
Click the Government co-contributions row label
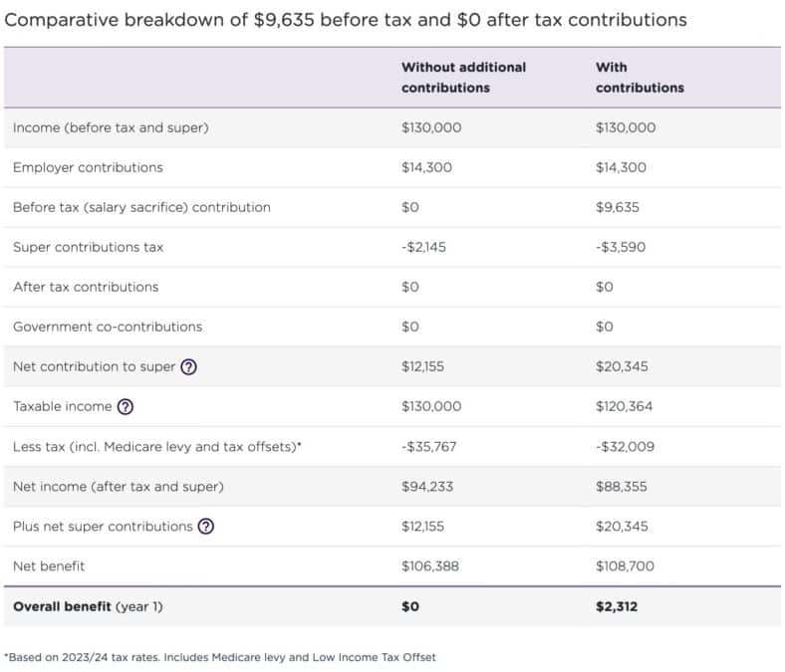pyautogui.click(x=108, y=327)
